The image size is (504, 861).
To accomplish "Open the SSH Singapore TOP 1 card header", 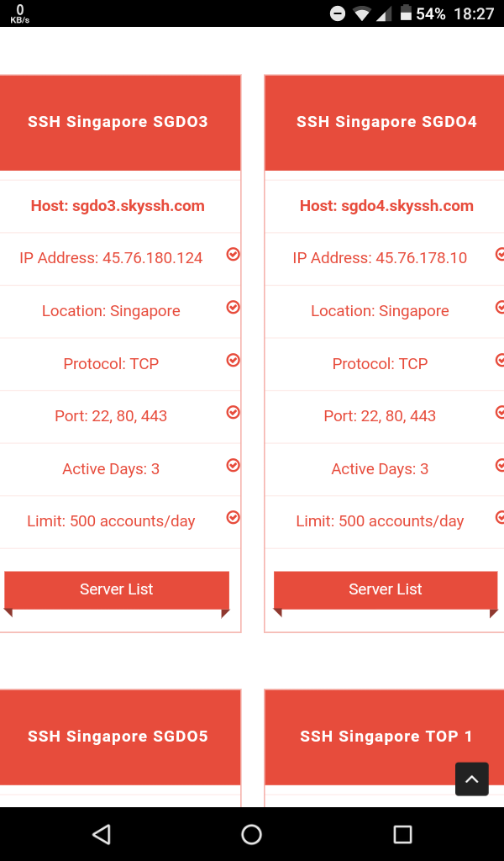I will coord(385,737).
